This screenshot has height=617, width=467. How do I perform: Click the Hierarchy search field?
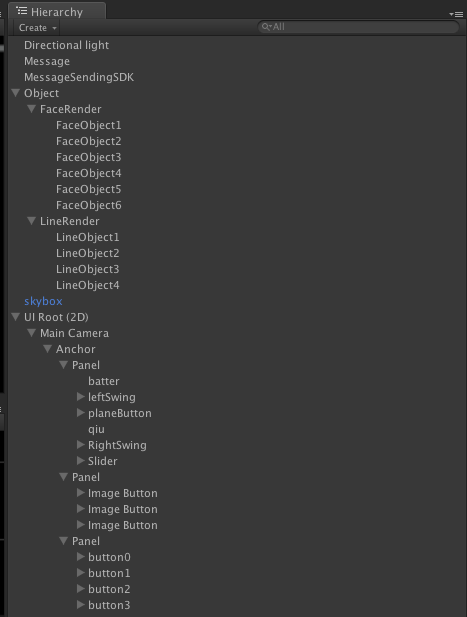pos(358,27)
